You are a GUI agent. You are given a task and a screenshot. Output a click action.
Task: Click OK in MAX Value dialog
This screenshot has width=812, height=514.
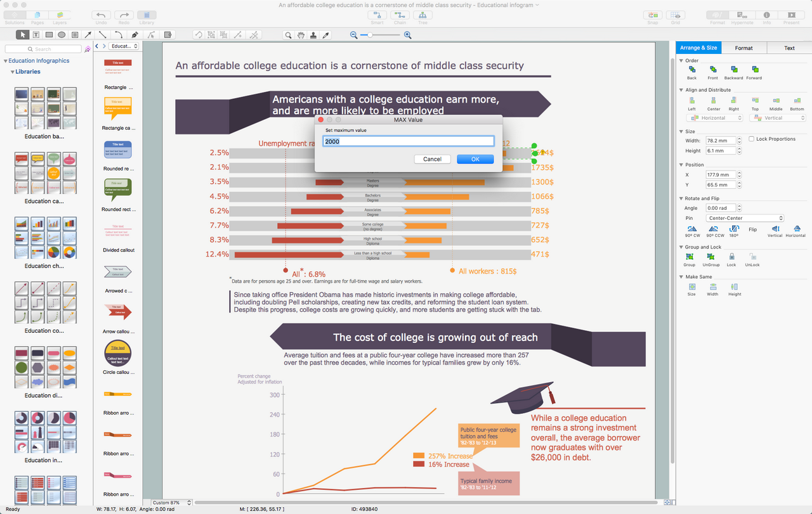click(x=475, y=159)
